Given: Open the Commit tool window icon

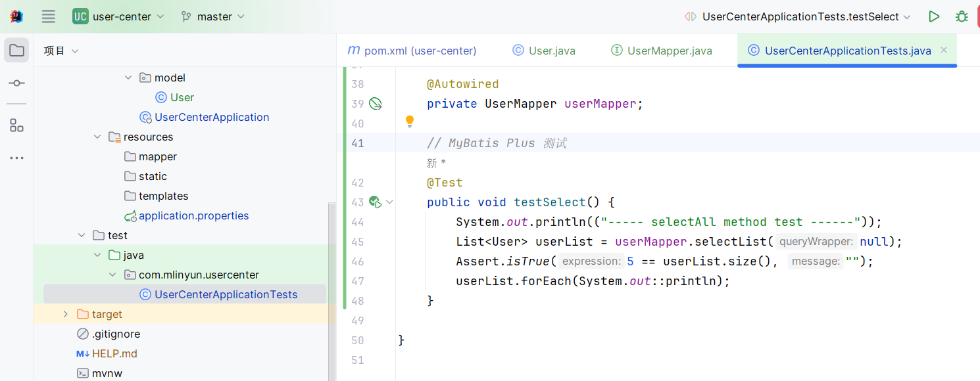Looking at the screenshot, I should click(16, 83).
